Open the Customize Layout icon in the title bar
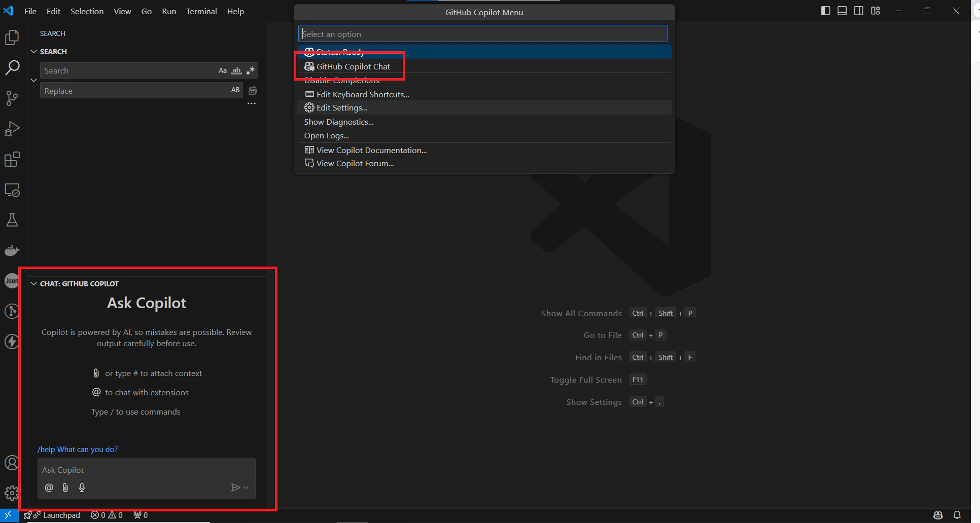The height and width of the screenshot is (523, 980). pos(876,11)
